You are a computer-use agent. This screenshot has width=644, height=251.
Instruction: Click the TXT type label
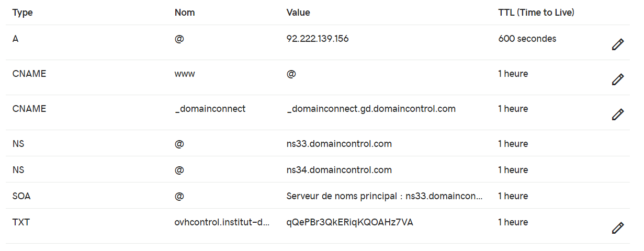tap(21, 222)
